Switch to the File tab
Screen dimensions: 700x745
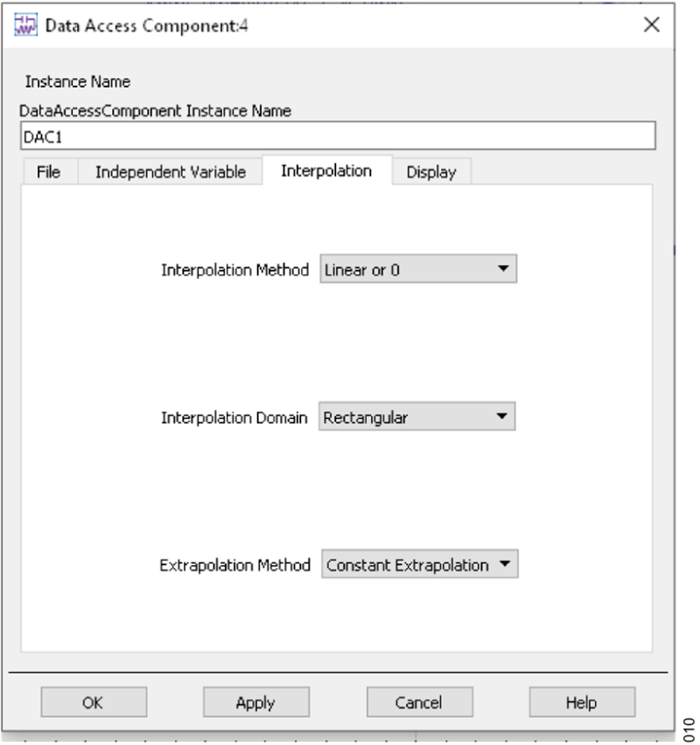point(48,172)
